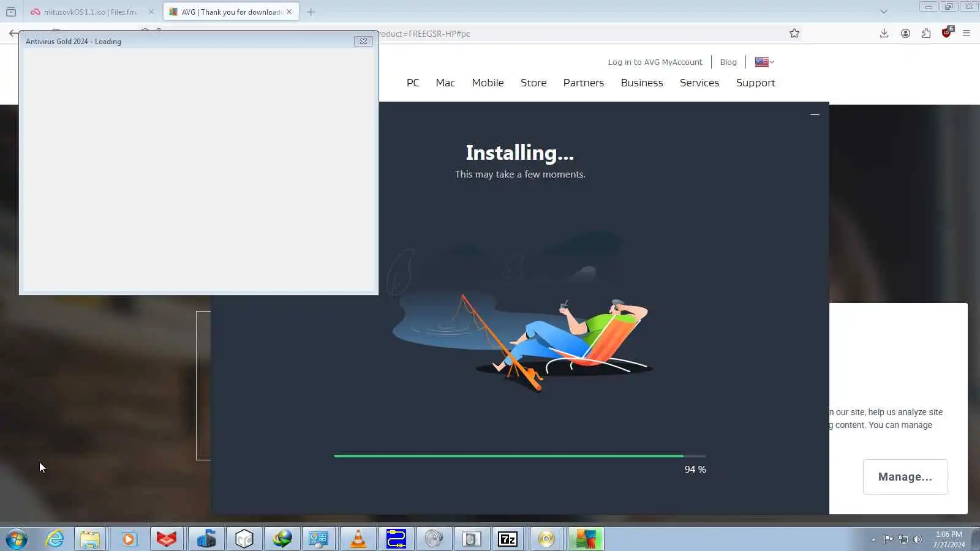Open the Control Panel taskbar icon
This screenshot has height=551, width=980.
pos(318,539)
